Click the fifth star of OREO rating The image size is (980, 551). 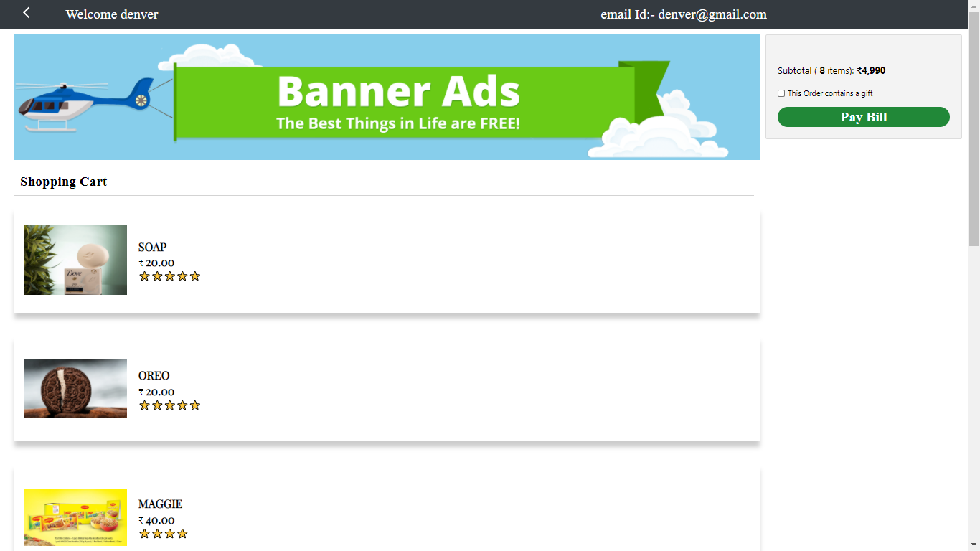click(195, 405)
